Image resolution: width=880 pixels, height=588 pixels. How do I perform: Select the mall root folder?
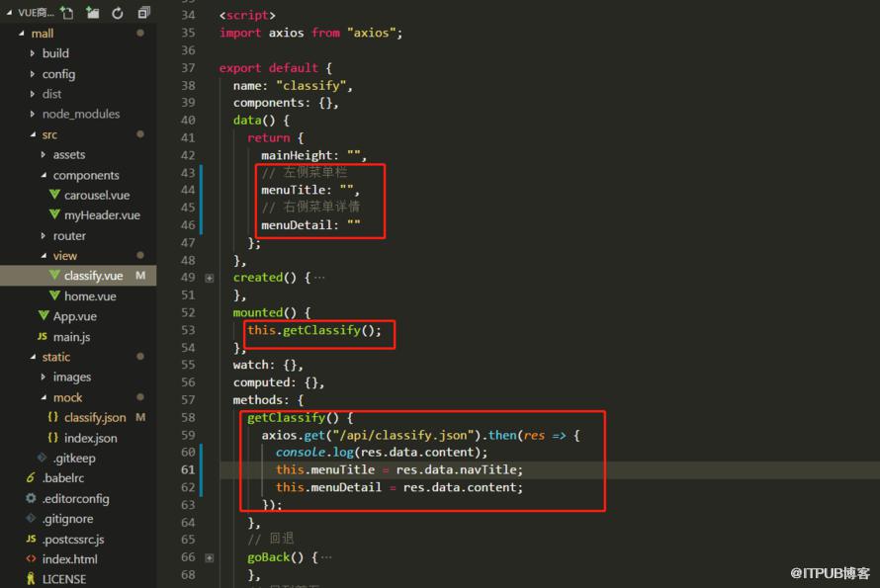point(78,33)
